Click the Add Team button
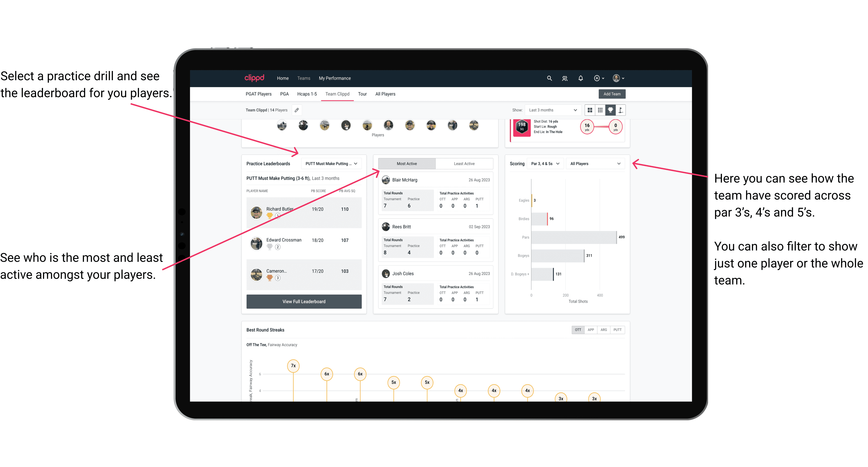This screenshot has width=868, height=467. [x=612, y=94]
